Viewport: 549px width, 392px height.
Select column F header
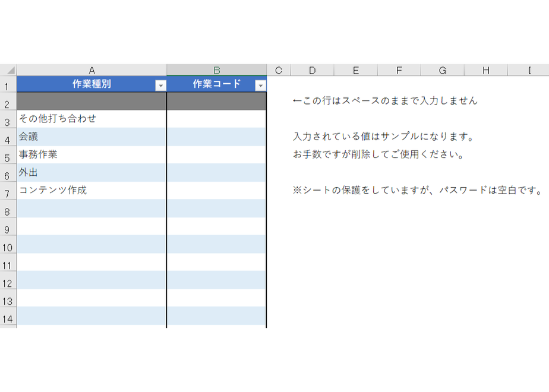click(x=399, y=70)
